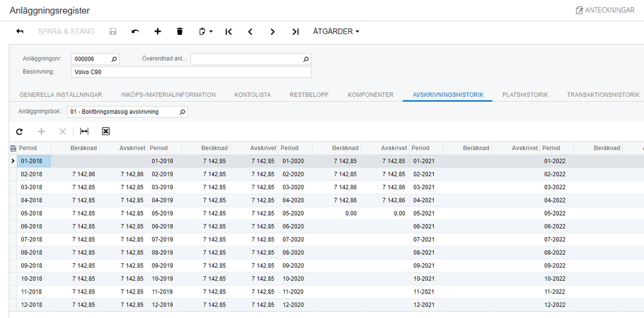
Task: Go to next record arrow
Action: (x=273, y=32)
